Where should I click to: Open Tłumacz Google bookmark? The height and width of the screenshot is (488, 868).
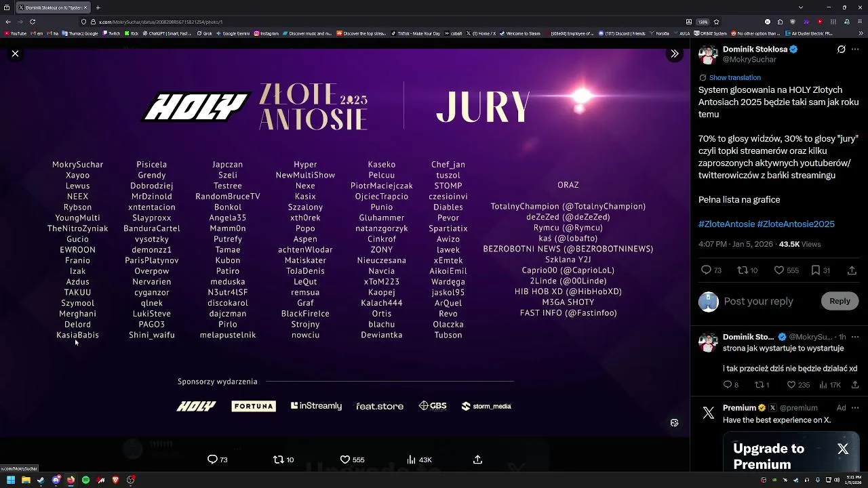pos(81,33)
